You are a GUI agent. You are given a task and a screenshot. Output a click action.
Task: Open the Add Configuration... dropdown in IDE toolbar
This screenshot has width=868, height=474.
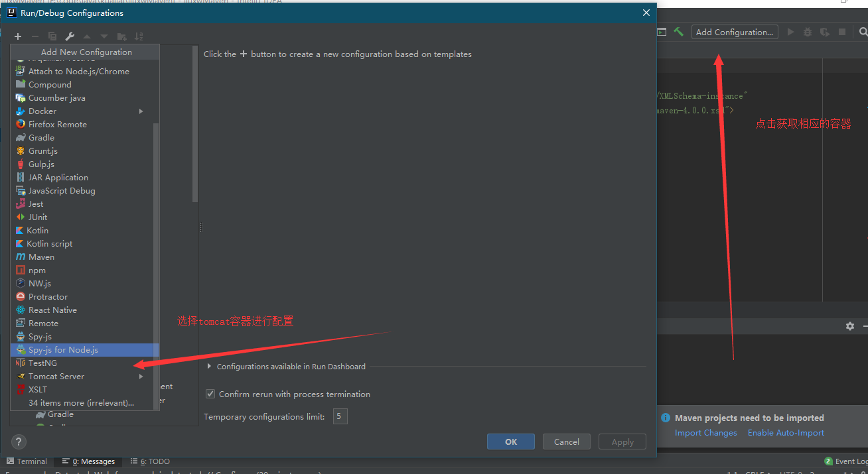tap(735, 32)
